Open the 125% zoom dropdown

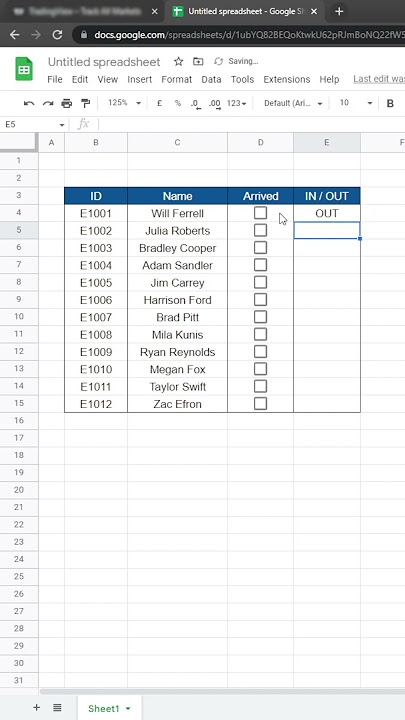tap(124, 103)
